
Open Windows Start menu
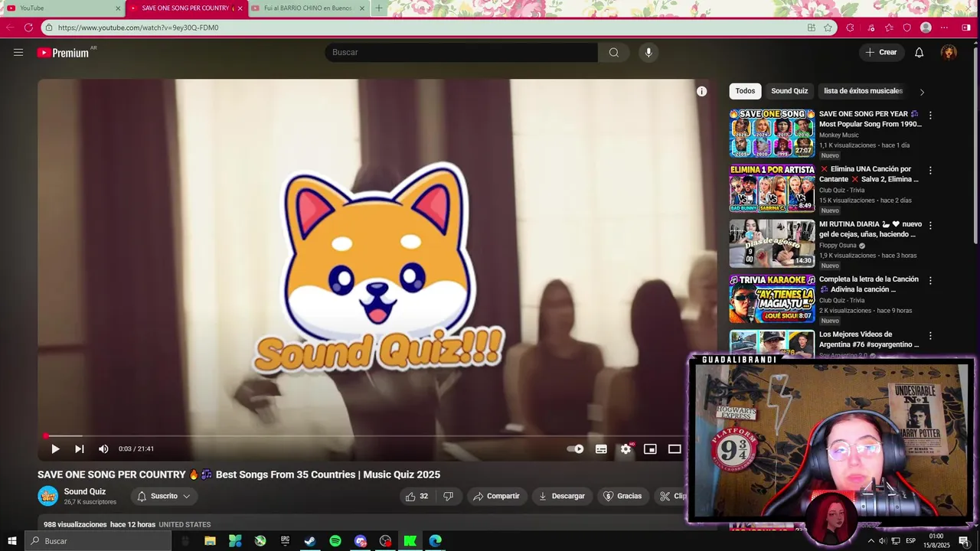click(12, 541)
